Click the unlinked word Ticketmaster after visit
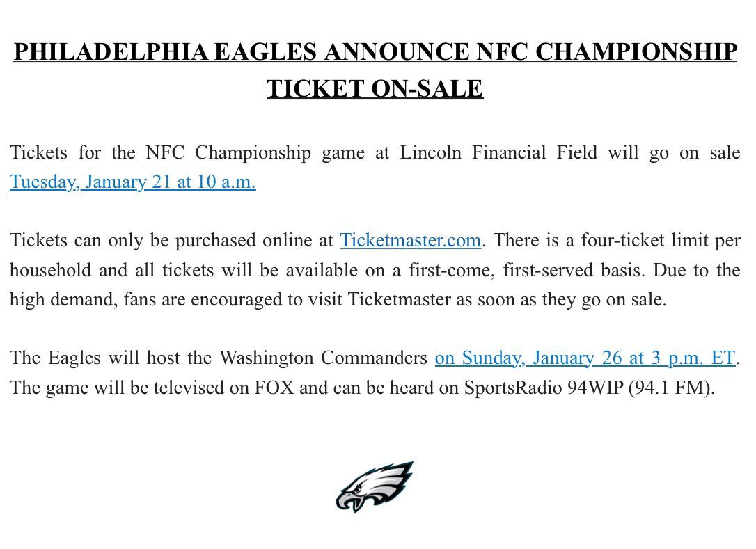756x549 pixels. tap(399, 299)
